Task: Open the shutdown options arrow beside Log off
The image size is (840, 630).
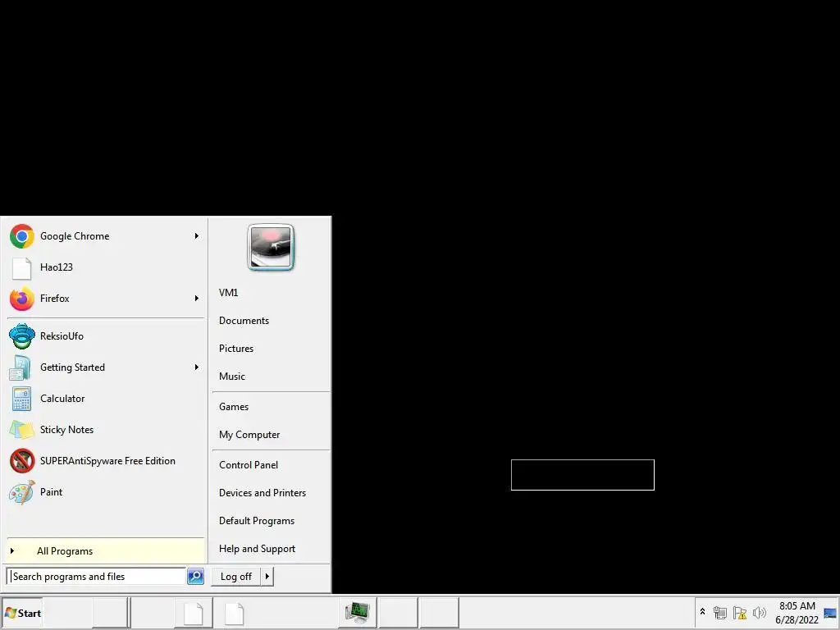Action: [267, 577]
